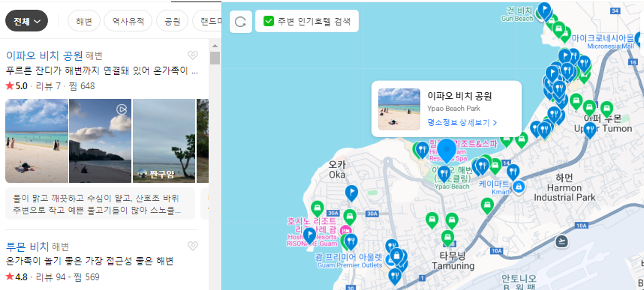Select the flag pin over Hoshino Resorts label
Screen dimensions: 644x290
[x=308, y=236]
